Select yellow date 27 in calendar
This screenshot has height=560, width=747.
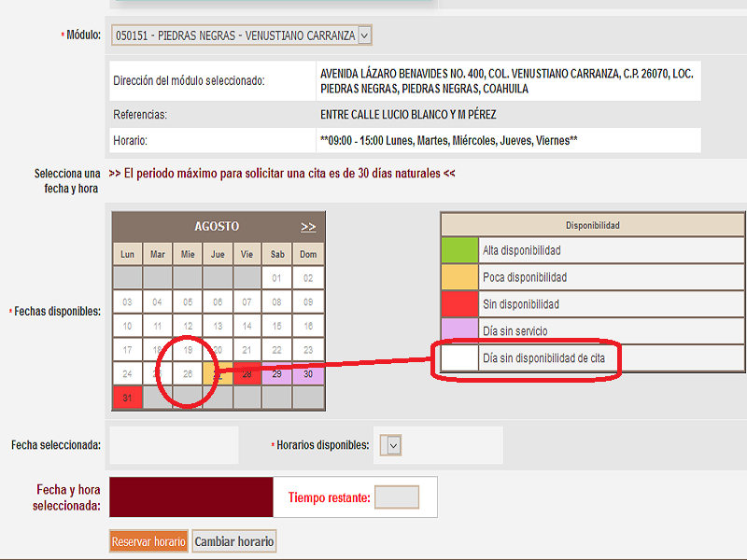click(x=218, y=374)
